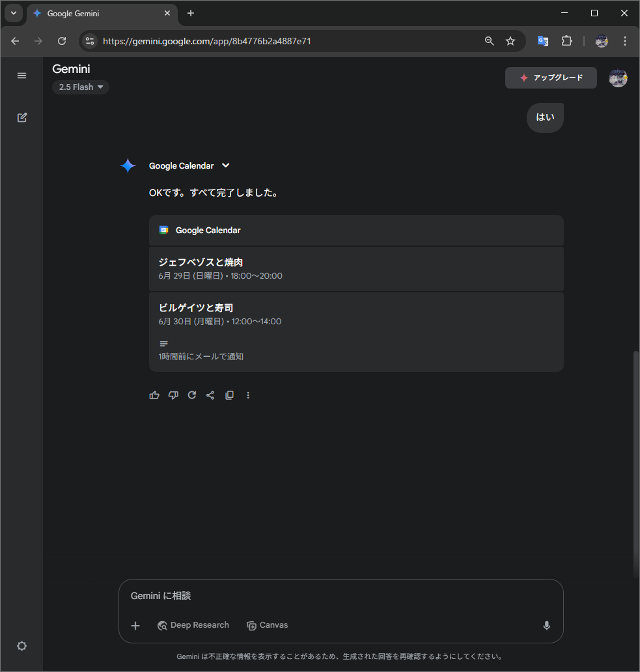This screenshot has height=672, width=640.
Task: Activate the microphone voice input
Action: coord(547,626)
